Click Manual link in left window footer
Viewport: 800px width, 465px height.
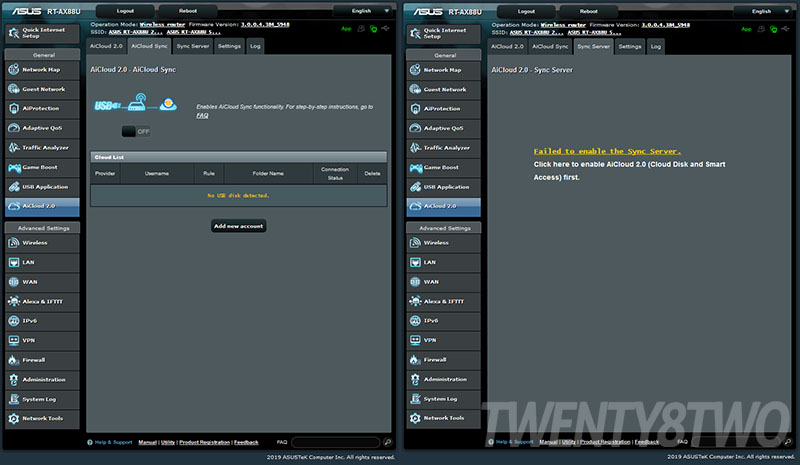click(x=147, y=442)
